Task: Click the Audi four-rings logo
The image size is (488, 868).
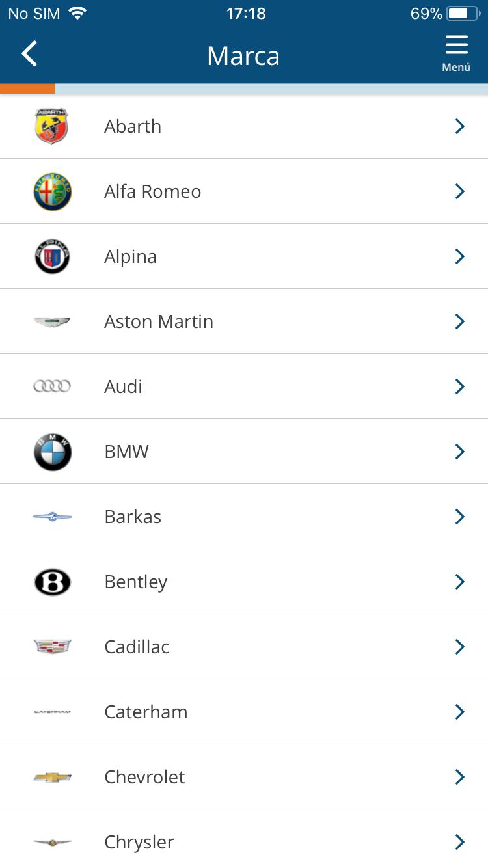Action: [52, 387]
